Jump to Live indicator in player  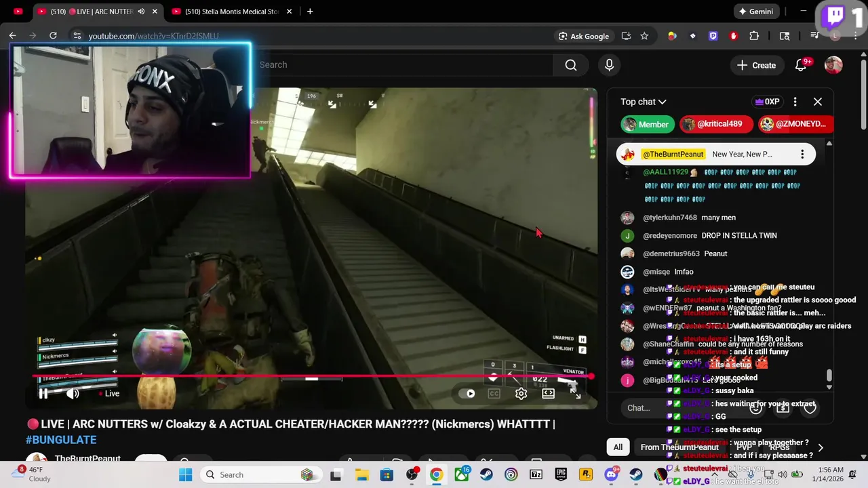pos(108,393)
